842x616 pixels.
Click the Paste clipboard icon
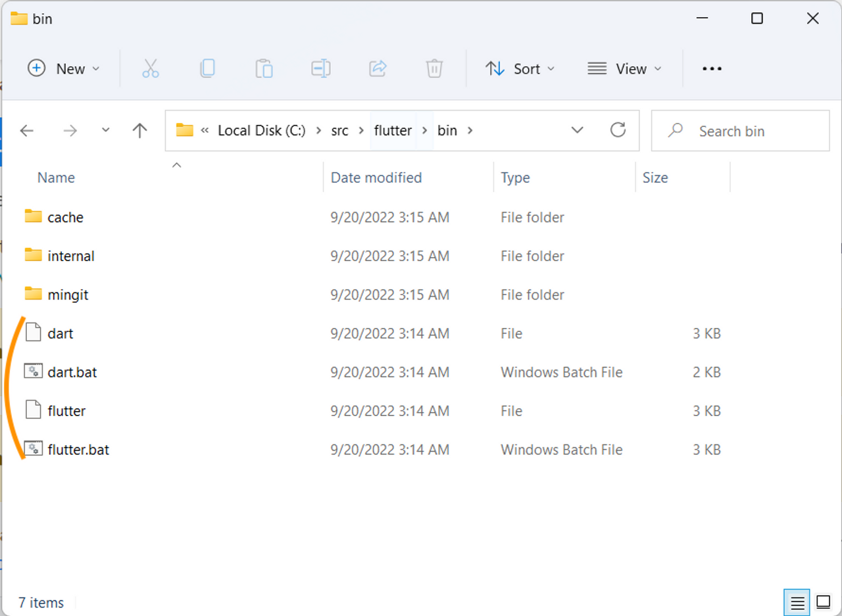pyautogui.click(x=264, y=68)
